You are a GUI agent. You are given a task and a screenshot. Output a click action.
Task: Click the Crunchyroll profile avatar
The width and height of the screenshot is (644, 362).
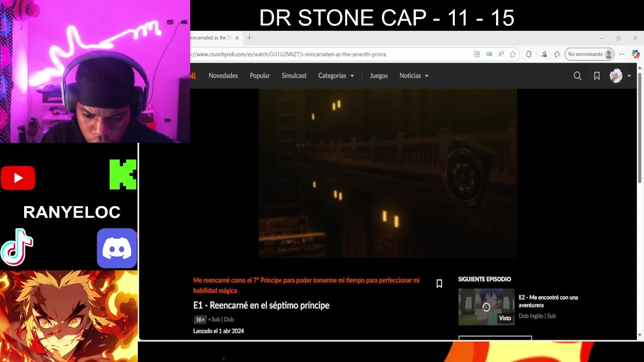pos(616,76)
